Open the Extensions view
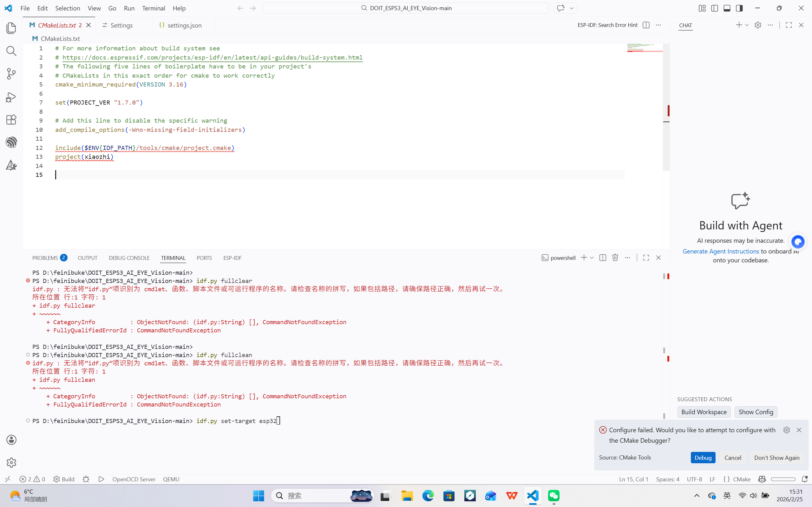812x507 pixels. tap(11, 120)
